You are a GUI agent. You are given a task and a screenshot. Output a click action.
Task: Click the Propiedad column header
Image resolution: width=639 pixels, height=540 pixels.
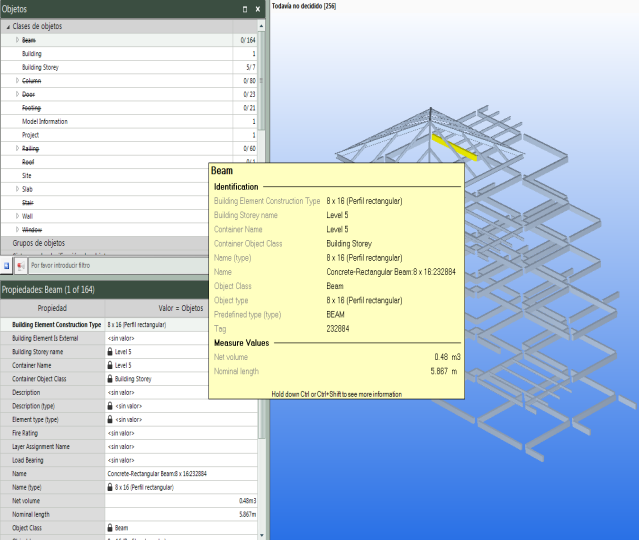coord(52,309)
